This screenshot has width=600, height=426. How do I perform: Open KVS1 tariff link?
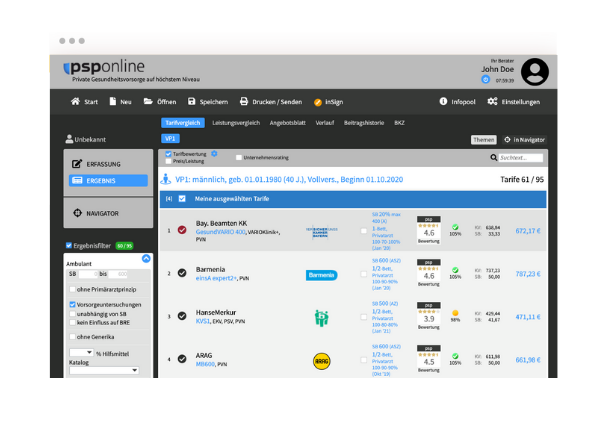[x=203, y=321]
